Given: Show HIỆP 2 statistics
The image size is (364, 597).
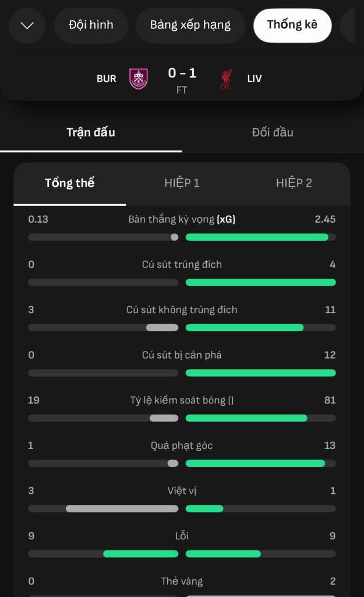Looking at the screenshot, I should pos(294,183).
